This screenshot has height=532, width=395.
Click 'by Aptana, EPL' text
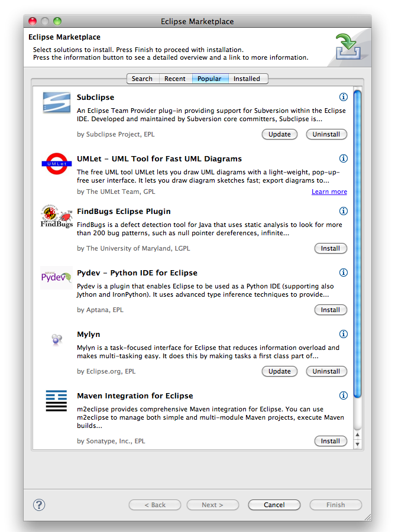[x=100, y=310]
